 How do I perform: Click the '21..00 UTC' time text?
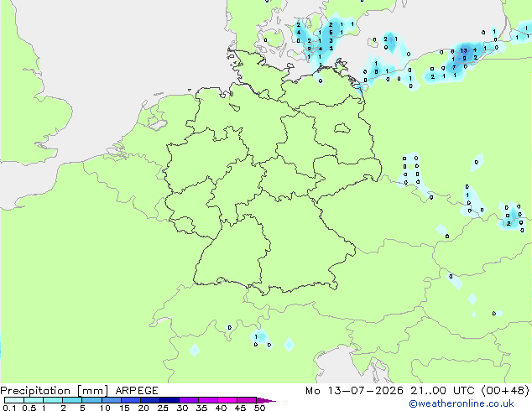[x=442, y=391]
